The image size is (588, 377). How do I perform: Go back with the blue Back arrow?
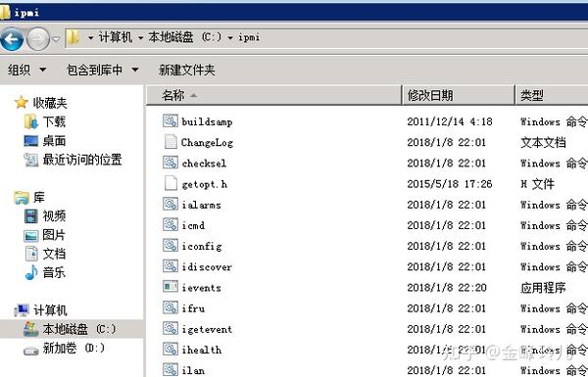(12, 39)
